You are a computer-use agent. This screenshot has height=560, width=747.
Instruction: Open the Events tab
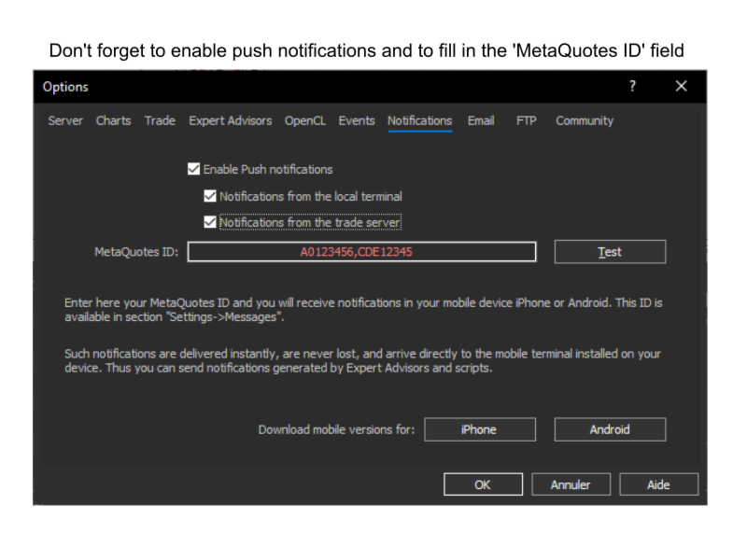click(x=357, y=121)
